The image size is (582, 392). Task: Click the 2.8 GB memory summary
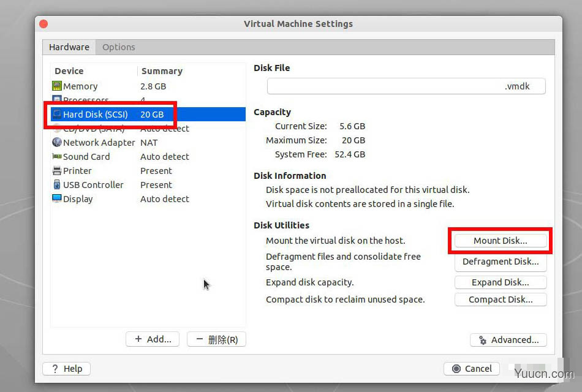point(153,86)
